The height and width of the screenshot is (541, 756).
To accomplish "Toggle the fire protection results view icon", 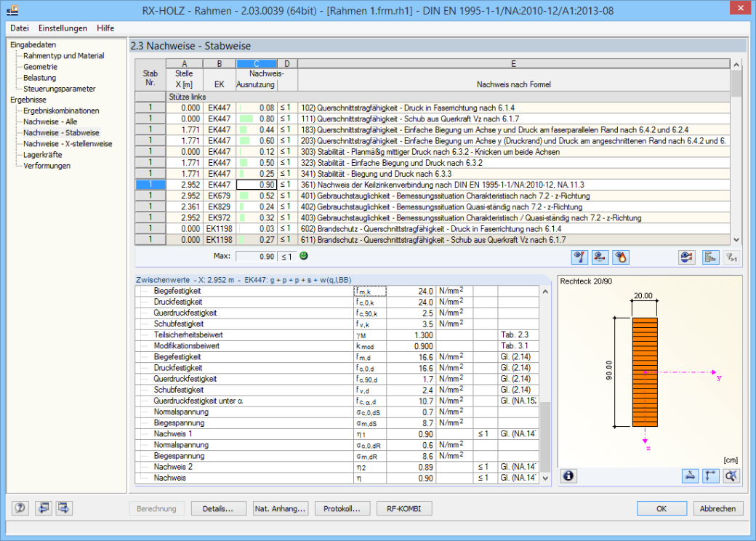I will click(x=621, y=257).
